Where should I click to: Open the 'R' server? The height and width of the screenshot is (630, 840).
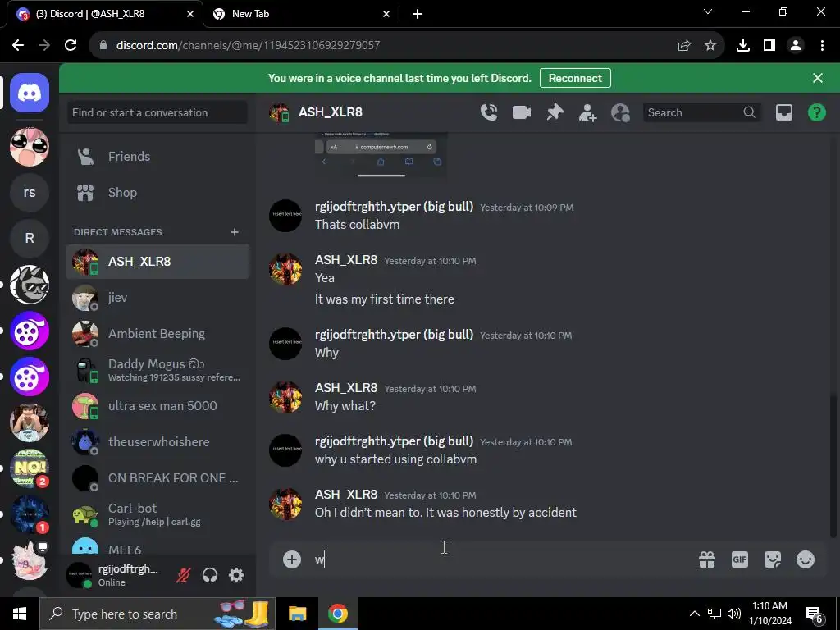click(x=30, y=239)
